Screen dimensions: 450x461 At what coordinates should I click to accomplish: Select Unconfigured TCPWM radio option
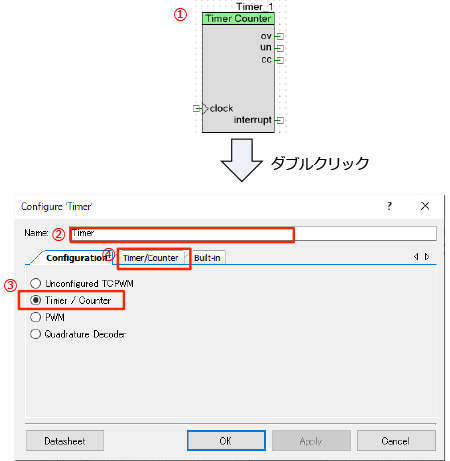tap(35, 283)
